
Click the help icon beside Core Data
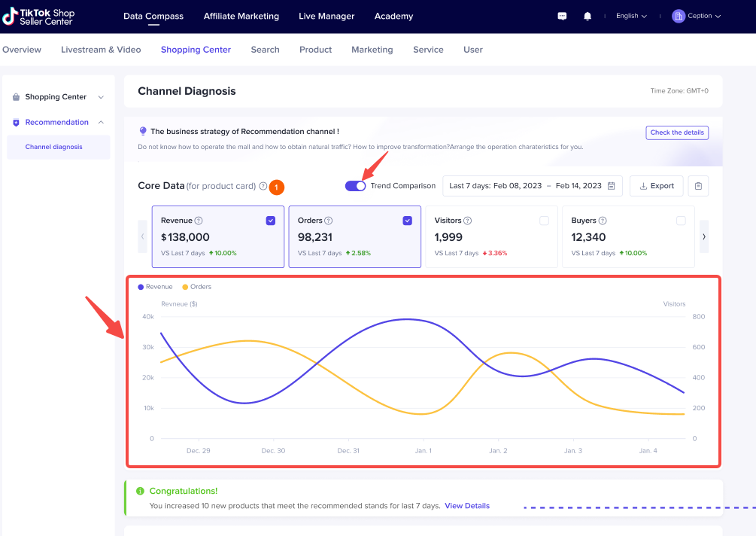point(263,186)
